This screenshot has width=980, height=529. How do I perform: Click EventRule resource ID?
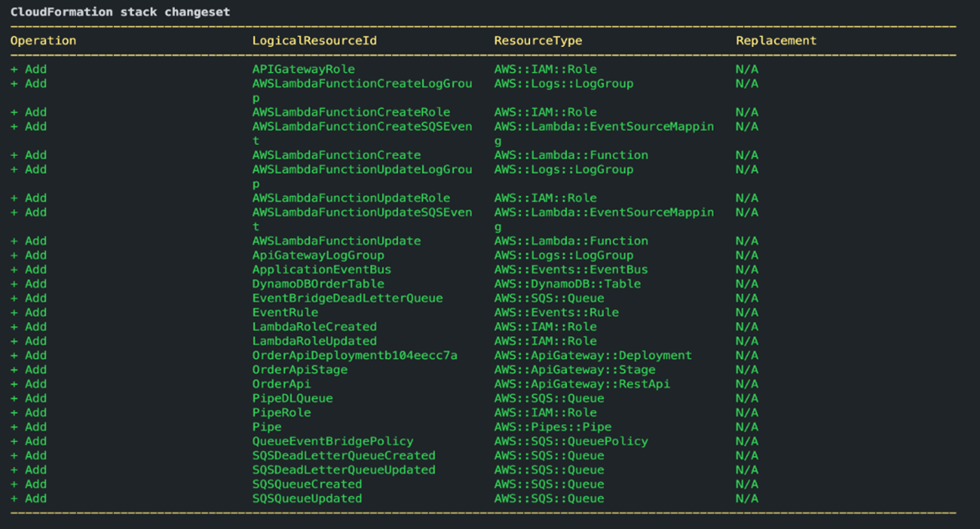coord(285,313)
